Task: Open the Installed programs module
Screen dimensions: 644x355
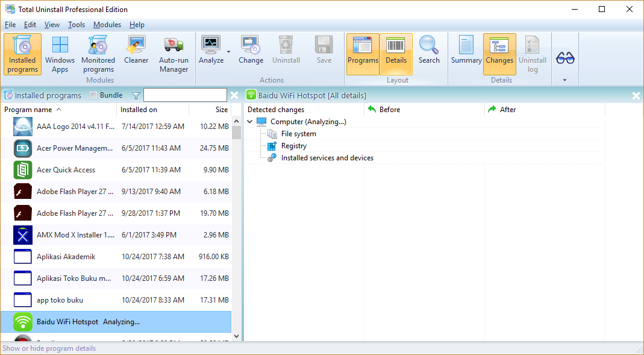Action: pyautogui.click(x=22, y=54)
